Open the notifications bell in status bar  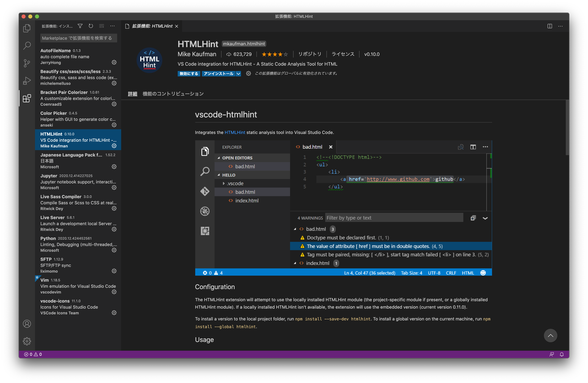(x=562, y=354)
